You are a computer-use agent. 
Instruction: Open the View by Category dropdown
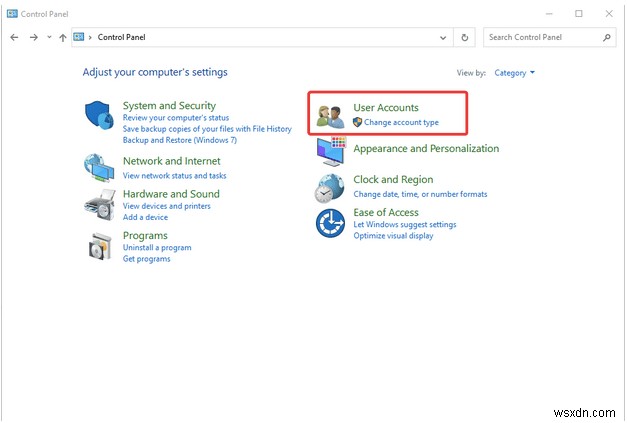(515, 73)
